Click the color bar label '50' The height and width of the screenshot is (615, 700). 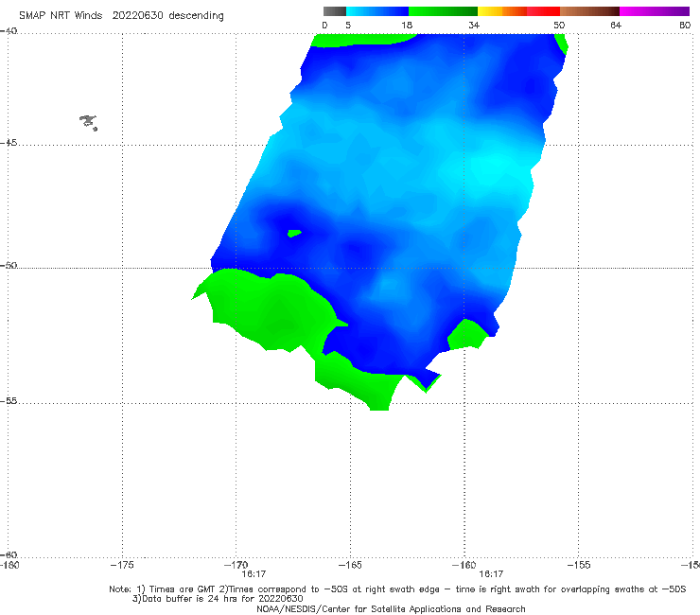tap(559, 25)
